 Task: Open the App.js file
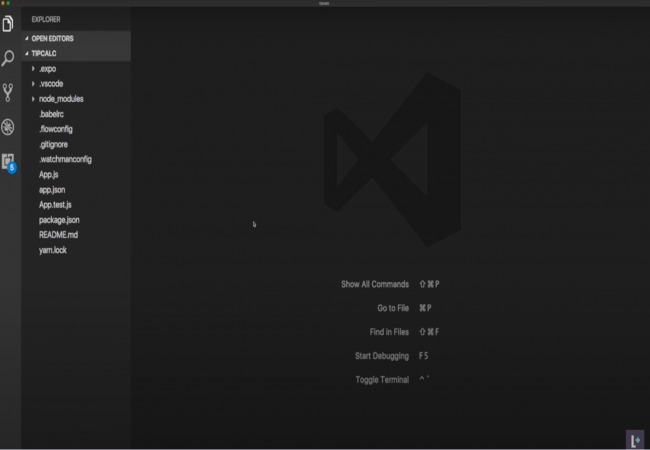pyautogui.click(x=76, y=174)
